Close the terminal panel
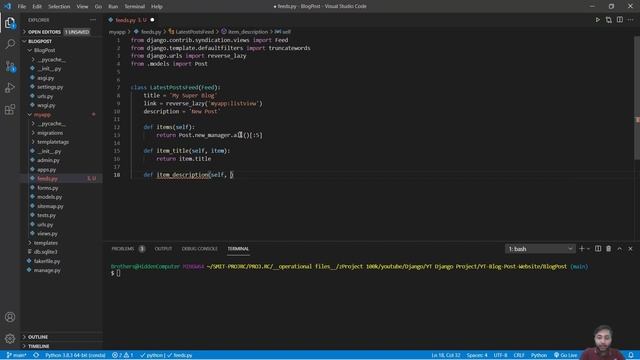This screenshot has width=640, height=360. coord(630,249)
